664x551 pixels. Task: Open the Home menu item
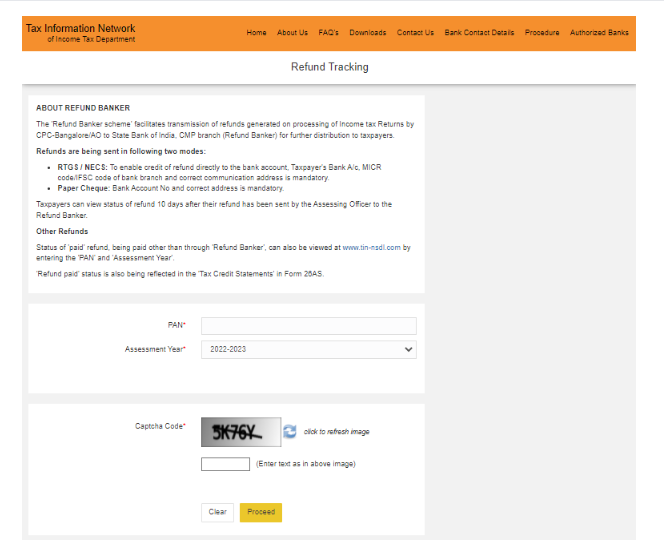tap(256, 33)
